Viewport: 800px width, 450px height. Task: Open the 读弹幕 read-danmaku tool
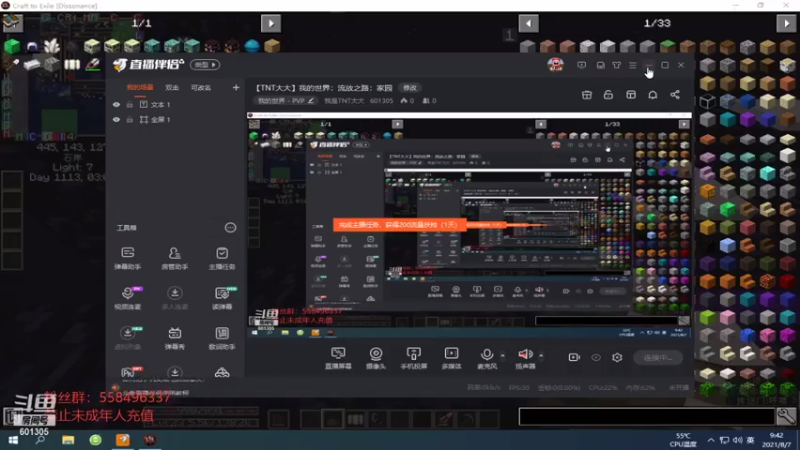[x=222, y=298]
